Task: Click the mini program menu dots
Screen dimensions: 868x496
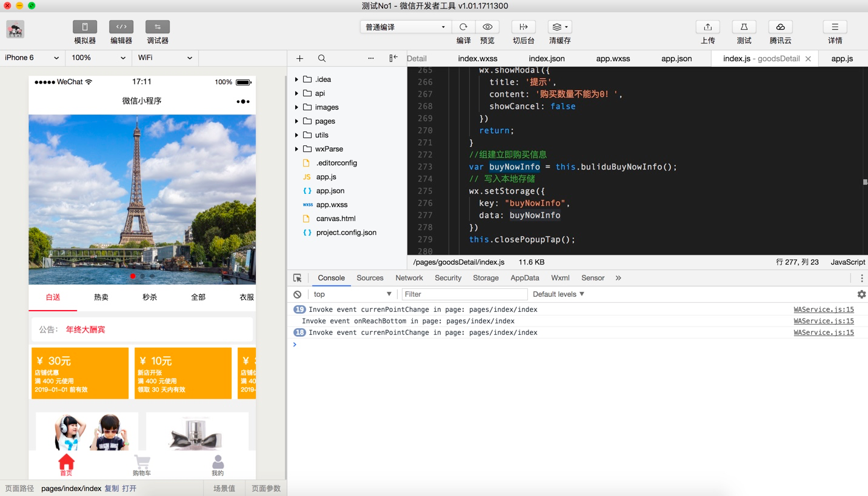Action: [243, 101]
